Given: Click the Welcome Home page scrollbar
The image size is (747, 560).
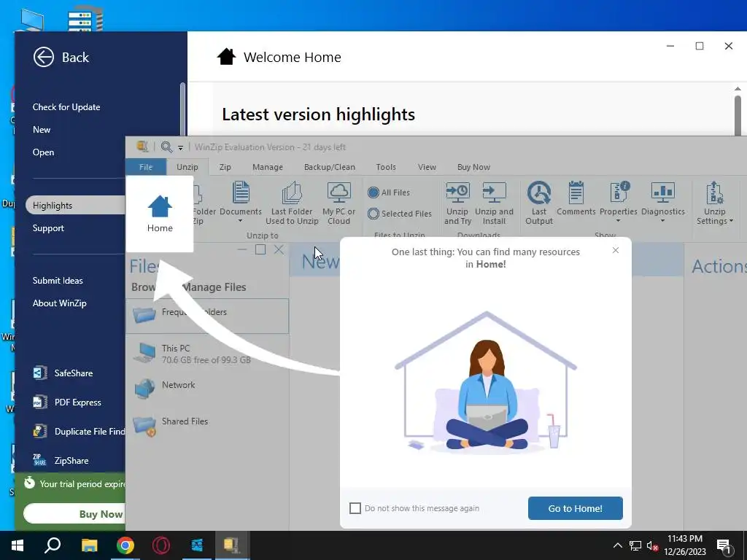Looking at the screenshot, I should [738, 116].
